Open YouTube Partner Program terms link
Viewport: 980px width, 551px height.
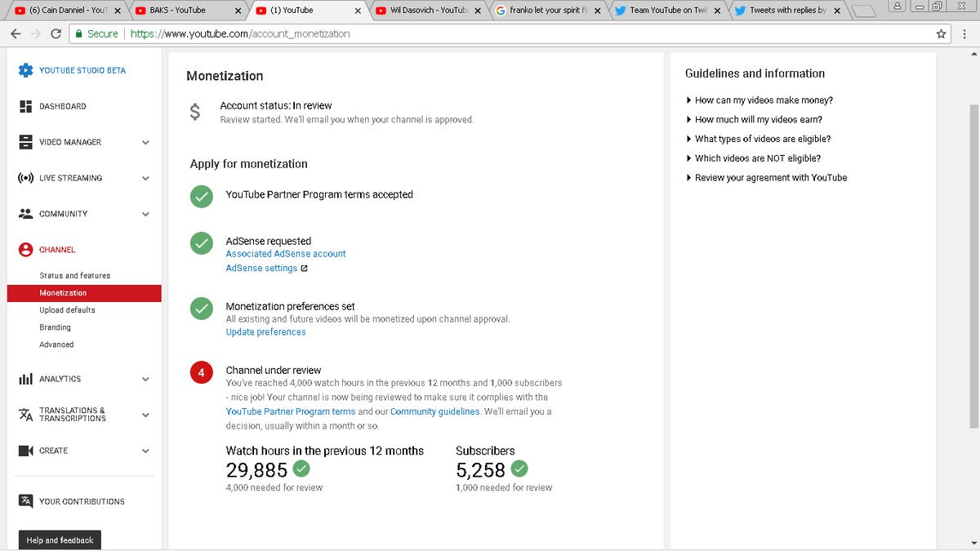click(x=291, y=411)
